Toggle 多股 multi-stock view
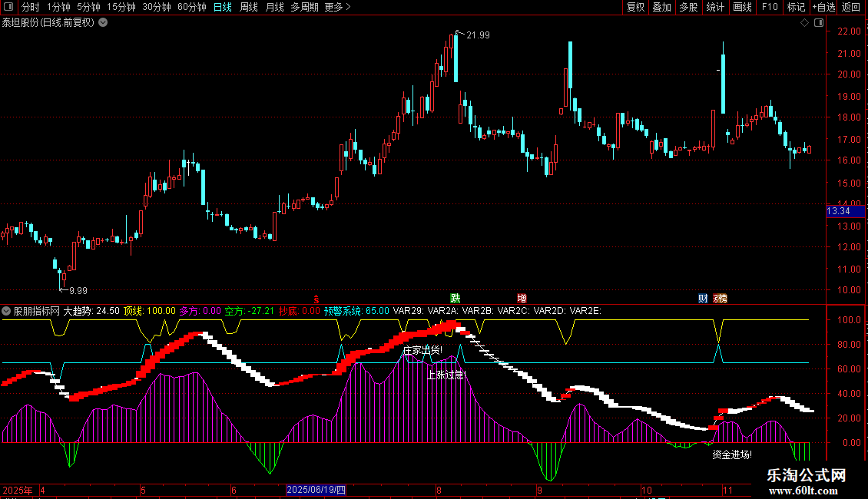This screenshot has width=868, height=499. 687,8
